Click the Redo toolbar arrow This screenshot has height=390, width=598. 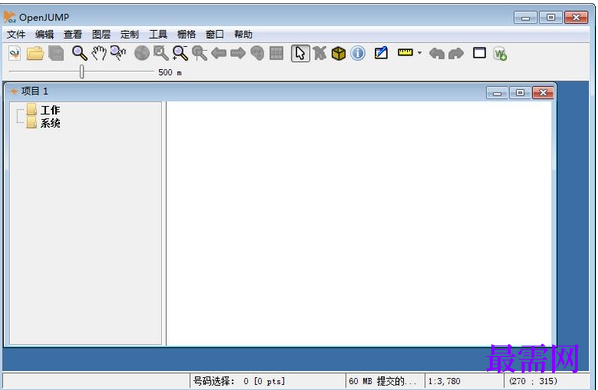click(x=456, y=53)
